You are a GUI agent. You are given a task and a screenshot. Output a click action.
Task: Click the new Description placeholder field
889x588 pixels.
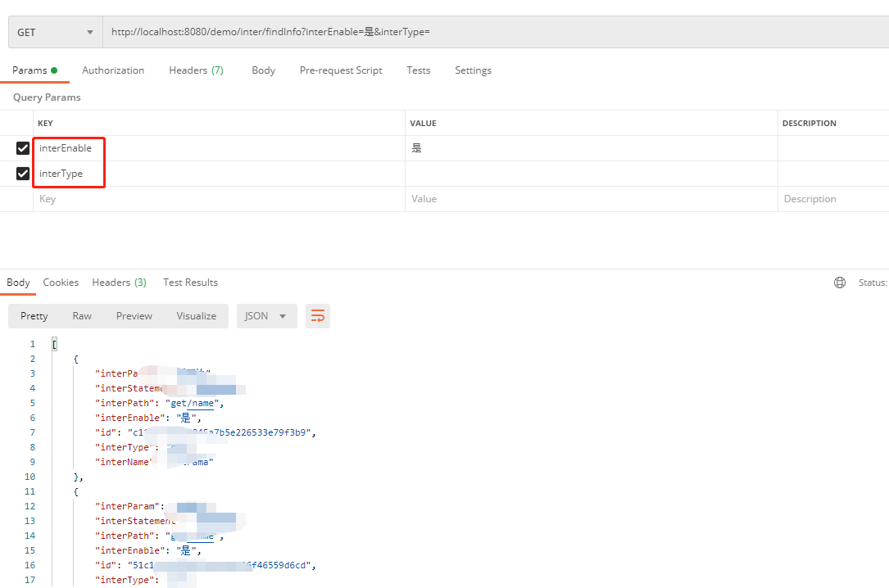832,199
